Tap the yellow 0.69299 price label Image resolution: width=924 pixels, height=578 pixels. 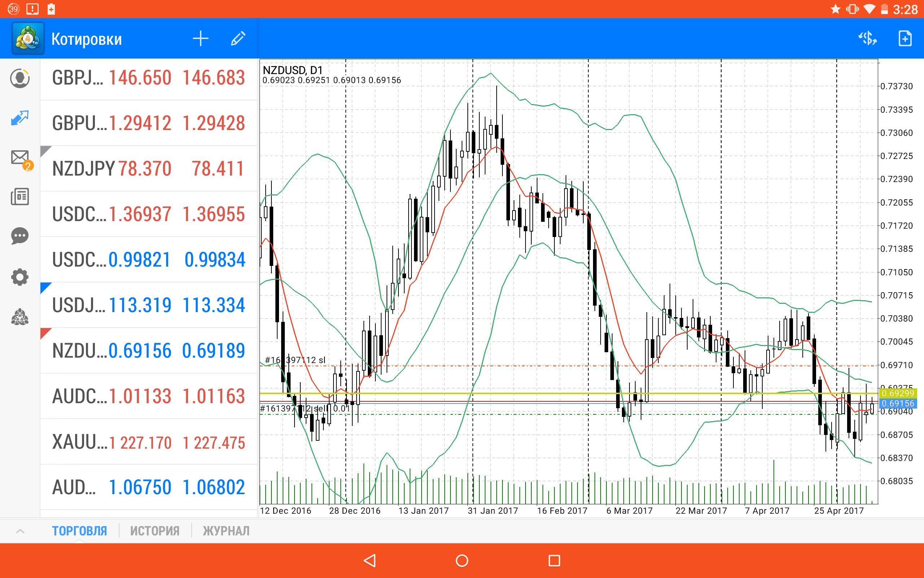click(898, 393)
